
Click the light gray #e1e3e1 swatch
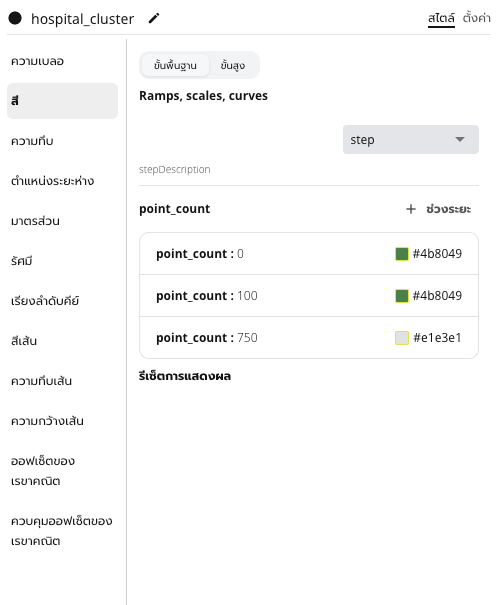click(402, 338)
